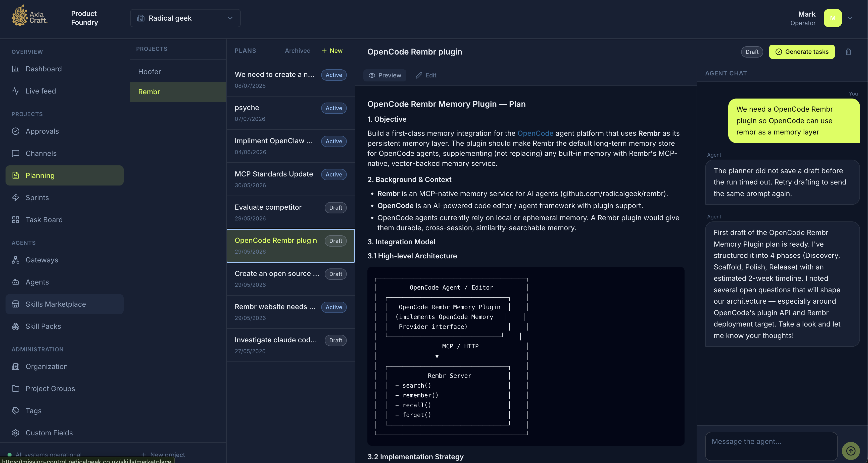Click the Active badge on psyche plan

[333, 108]
